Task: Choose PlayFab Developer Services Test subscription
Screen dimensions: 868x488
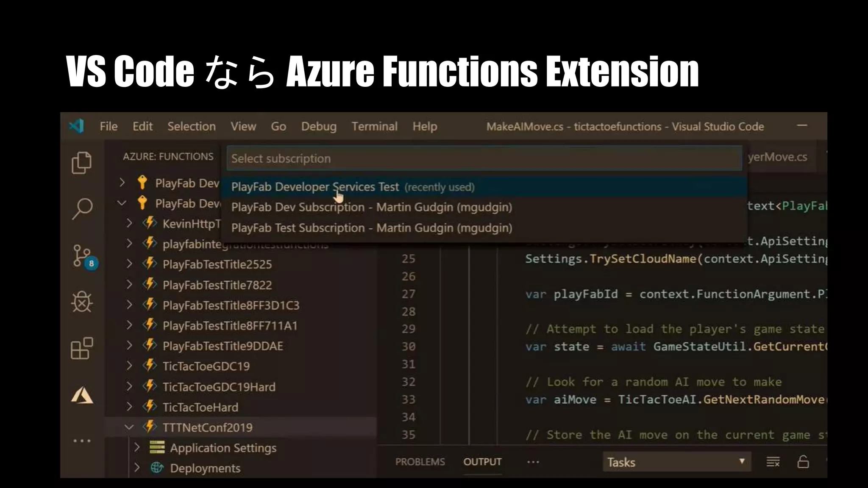Action: [x=484, y=187]
